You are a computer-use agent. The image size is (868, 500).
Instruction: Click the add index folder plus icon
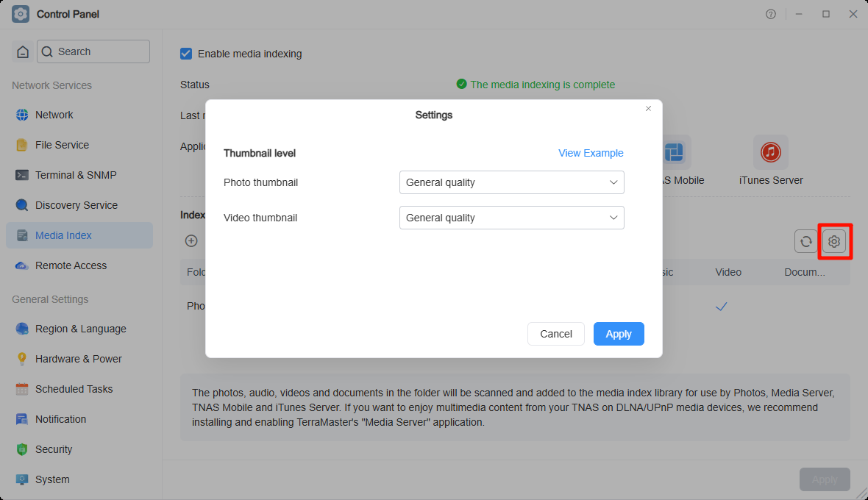(x=191, y=240)
